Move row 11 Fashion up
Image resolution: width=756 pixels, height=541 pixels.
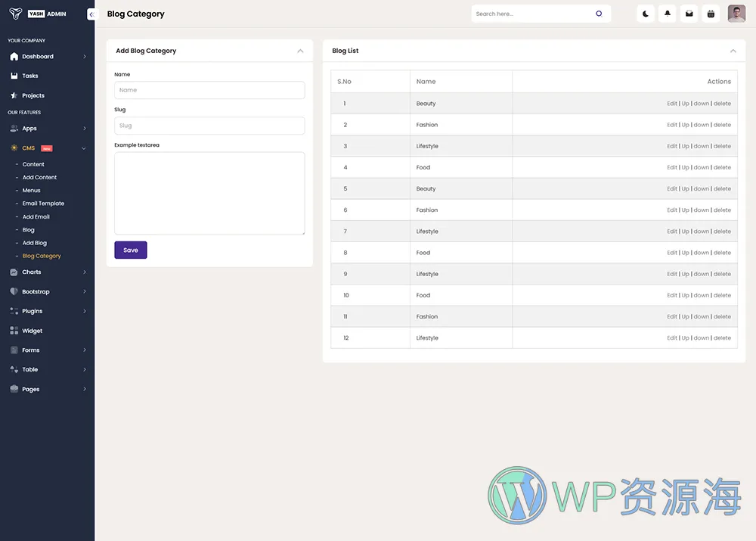(x=685, y=316)
